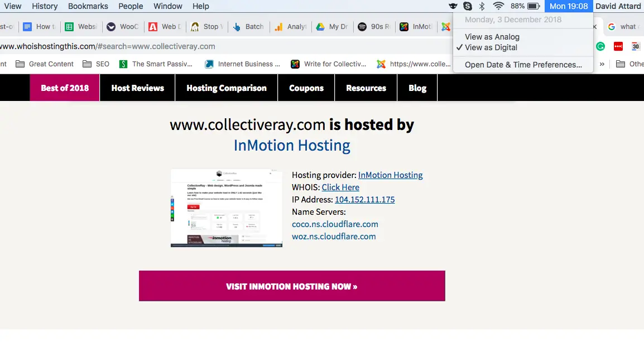Open the Great Content bookmarks folder
Screen dimensions: 644x347
tap(45, 64)
